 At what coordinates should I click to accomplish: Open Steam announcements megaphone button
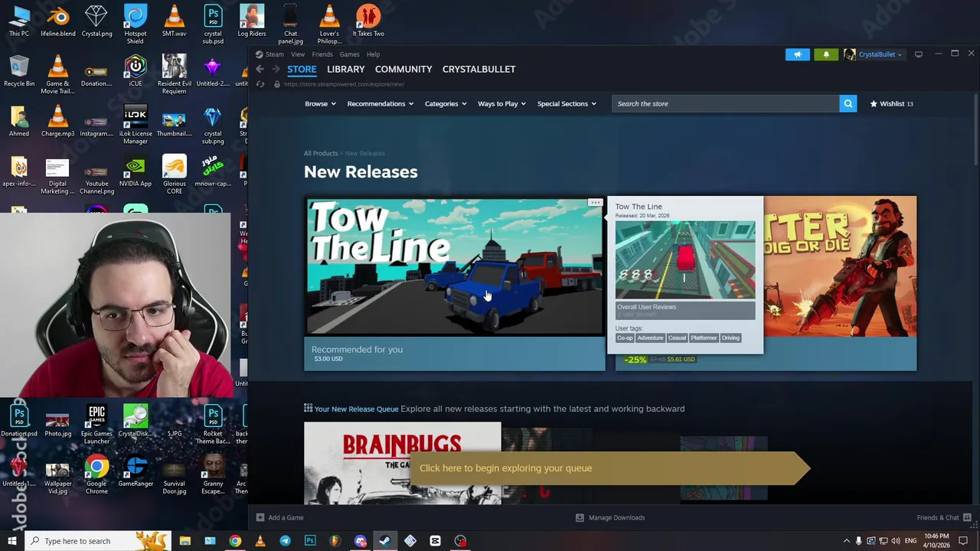[x=797, y=54]
